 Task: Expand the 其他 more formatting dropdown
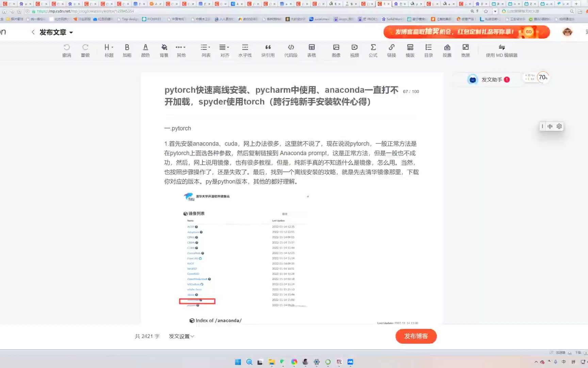point(181,50)
